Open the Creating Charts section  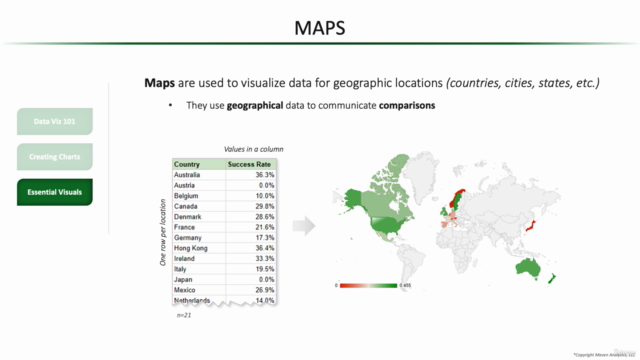click(x=55, y=157)
